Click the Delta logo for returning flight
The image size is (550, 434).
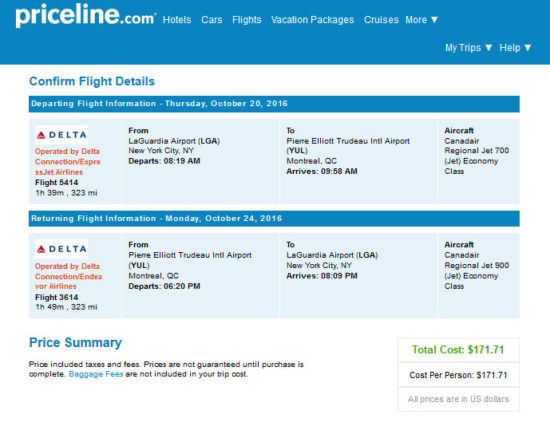point(61,249)
